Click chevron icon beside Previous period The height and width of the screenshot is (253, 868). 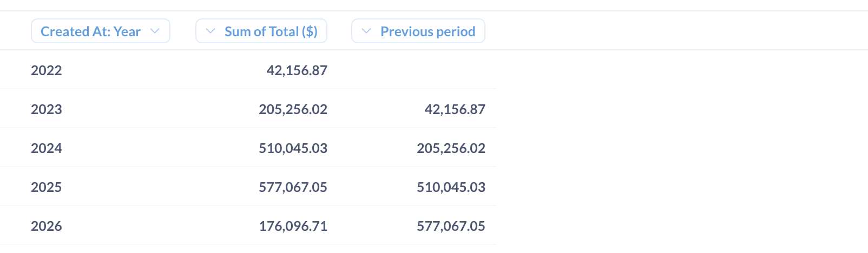coord(366,31)
